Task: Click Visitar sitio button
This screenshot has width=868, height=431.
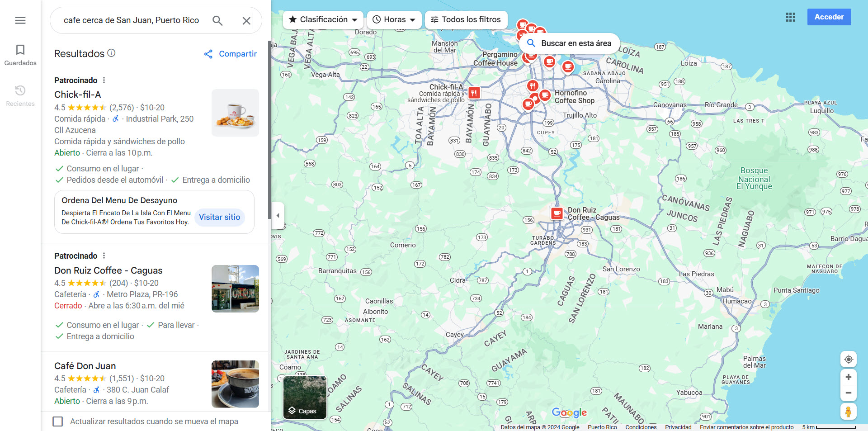Action: coord(220,217)
